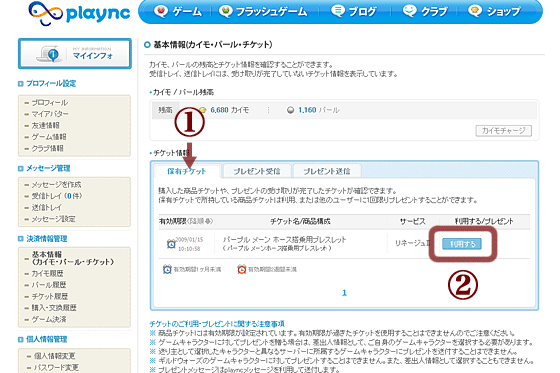The height and width of the screenshot is (373, 560).
Task: Open the カイモ履歴 sidebar link
Action: coord(48,274)
